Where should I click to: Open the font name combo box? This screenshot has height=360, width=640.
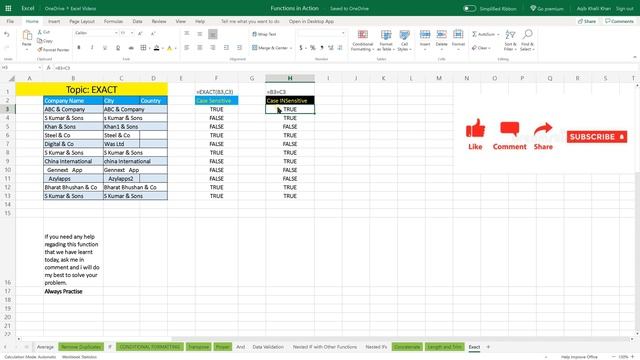point(96,33)
